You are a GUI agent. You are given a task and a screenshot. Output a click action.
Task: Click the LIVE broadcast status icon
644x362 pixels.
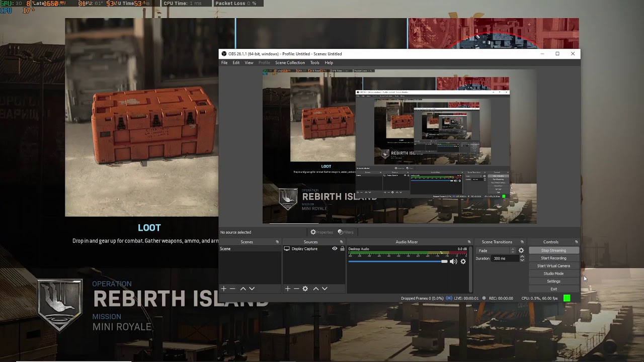[x=449, y=298]
